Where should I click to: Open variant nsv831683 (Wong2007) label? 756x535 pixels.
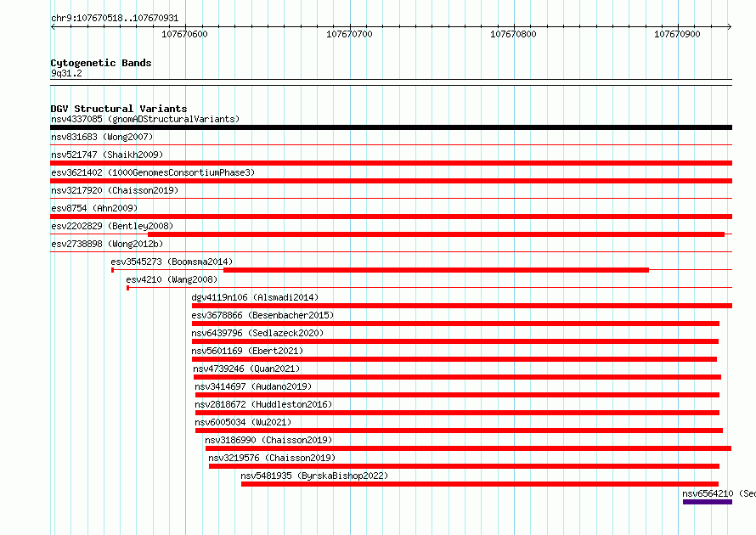pos(102,137)
